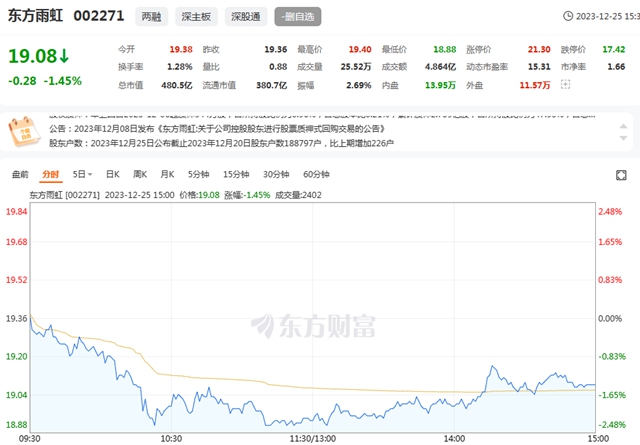640x445 pixels.
Task: Click the 涨停价 value 21.30
Action: [539, 49]
